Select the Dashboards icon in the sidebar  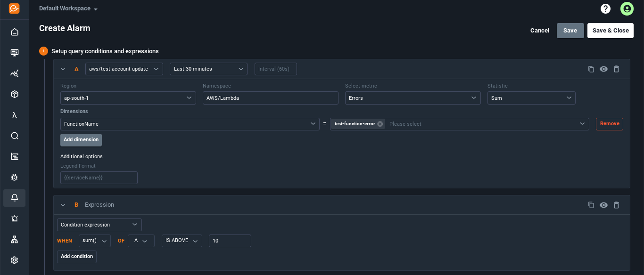14,52
